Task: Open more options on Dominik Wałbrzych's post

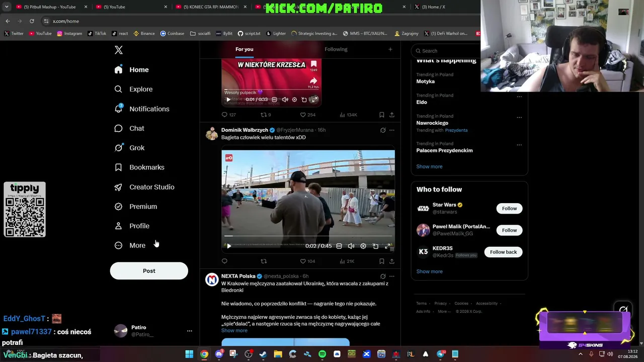Action: point(392,130)
